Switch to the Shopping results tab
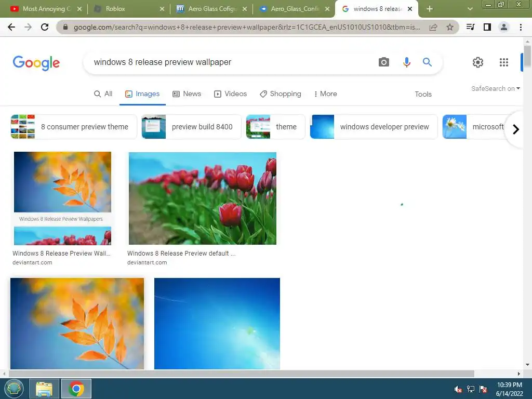 (280, 94)
